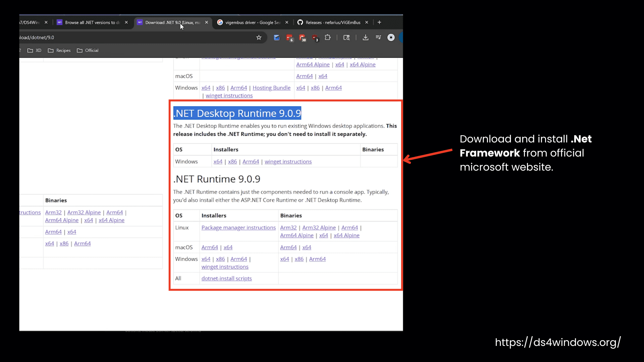Open the red shield extension with badge 3
The image size is (644, 362).
point(315,38)
